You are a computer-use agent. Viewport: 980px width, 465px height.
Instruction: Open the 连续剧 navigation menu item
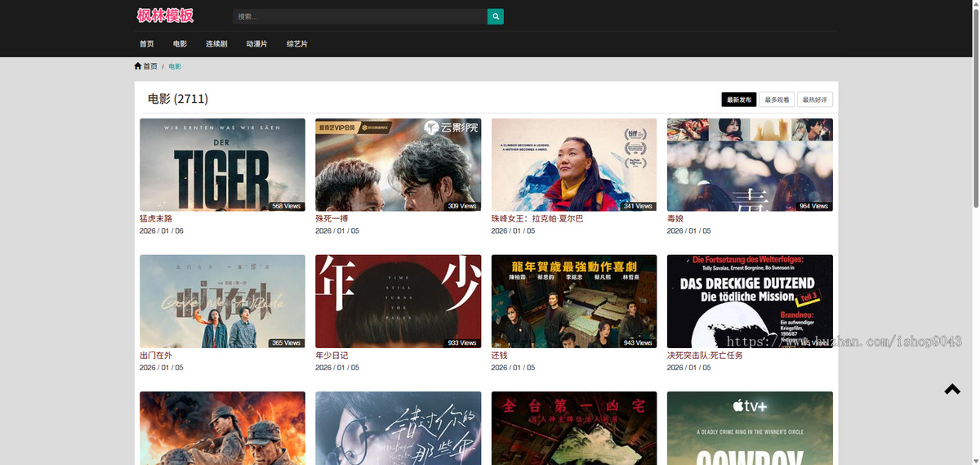[216, 44]
